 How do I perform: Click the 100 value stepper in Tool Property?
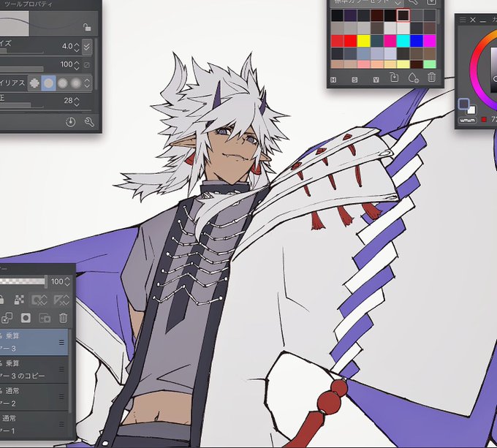(77, 66)
